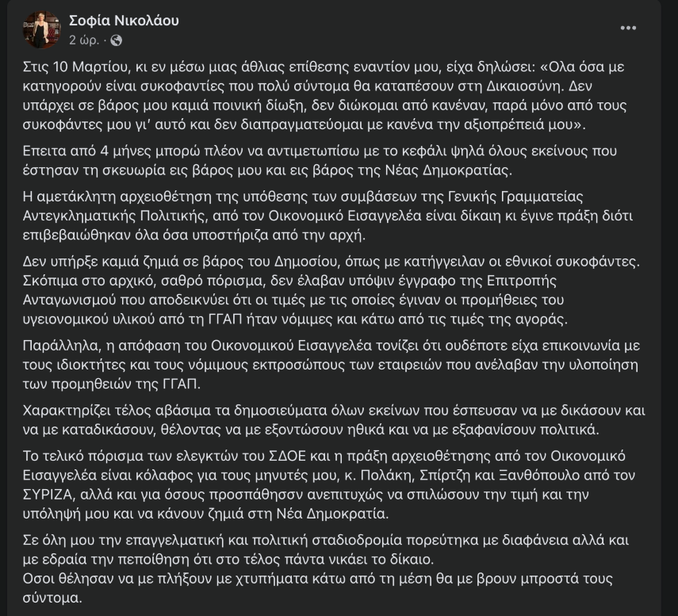The image size is (678, 616).
Task: Open Σοφία Νικολάου's profile picture
Action: coord(42,29)
